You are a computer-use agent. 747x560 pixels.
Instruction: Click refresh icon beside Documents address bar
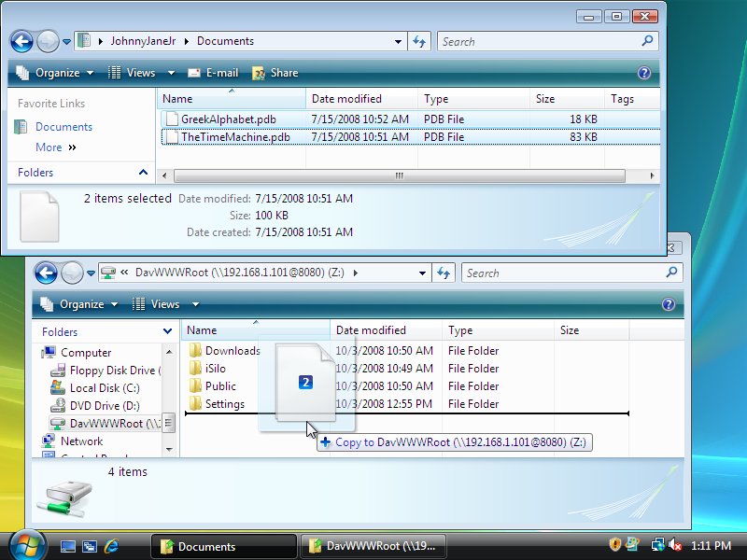point(419,42)
